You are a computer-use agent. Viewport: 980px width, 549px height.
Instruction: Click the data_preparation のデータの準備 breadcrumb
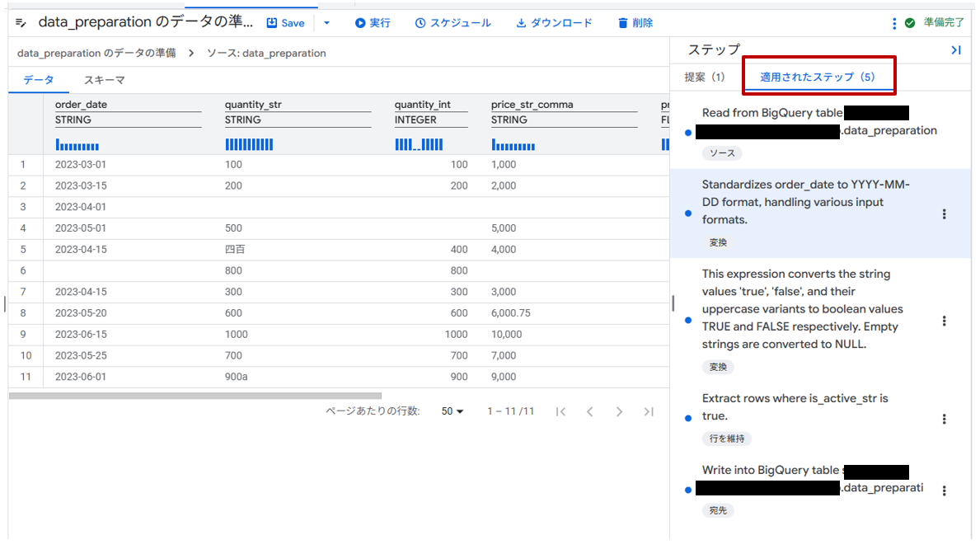96,53
